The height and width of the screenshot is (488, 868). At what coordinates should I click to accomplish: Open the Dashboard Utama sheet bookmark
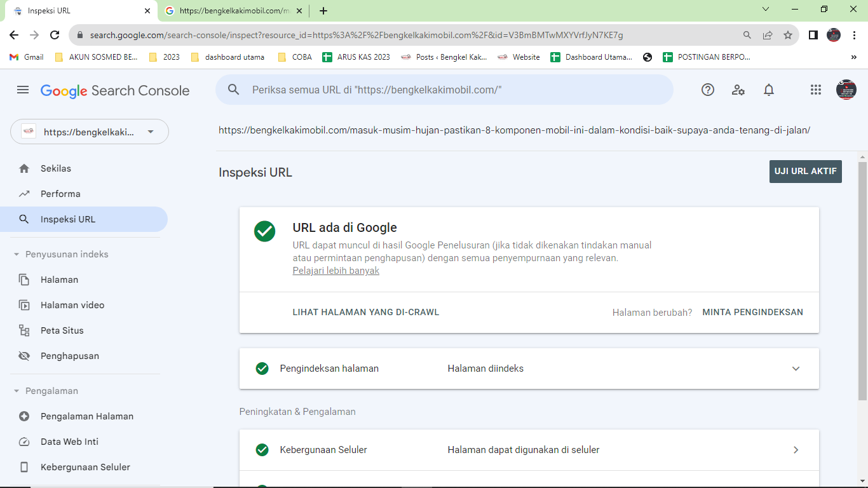click(591, 57)
